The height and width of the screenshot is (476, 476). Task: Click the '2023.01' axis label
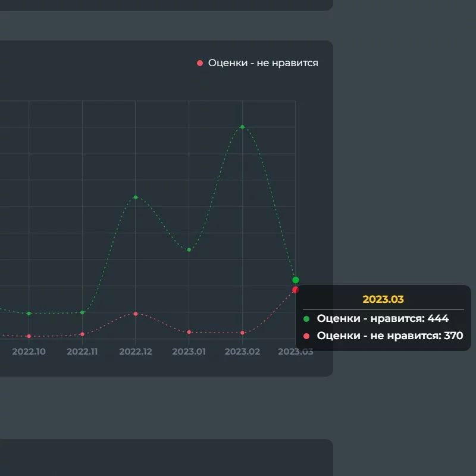point(189,352)
